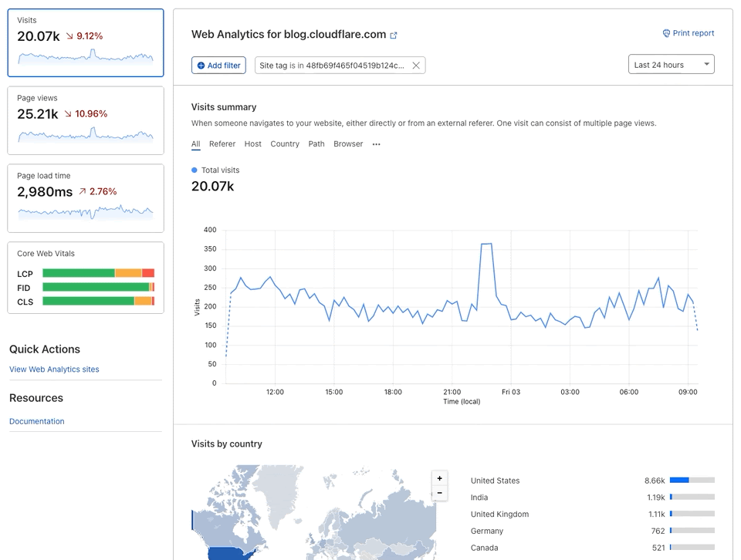
Task: Switch to the Path tab
Action: (316, 144)
